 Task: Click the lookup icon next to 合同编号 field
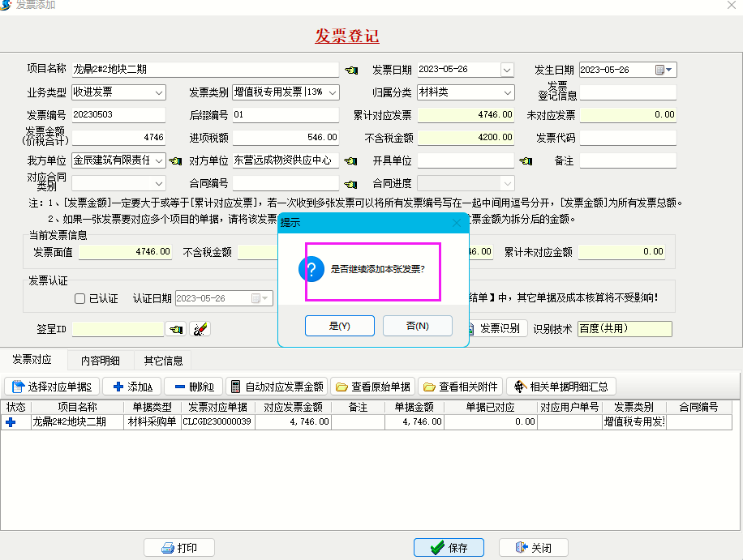point(351,184)
